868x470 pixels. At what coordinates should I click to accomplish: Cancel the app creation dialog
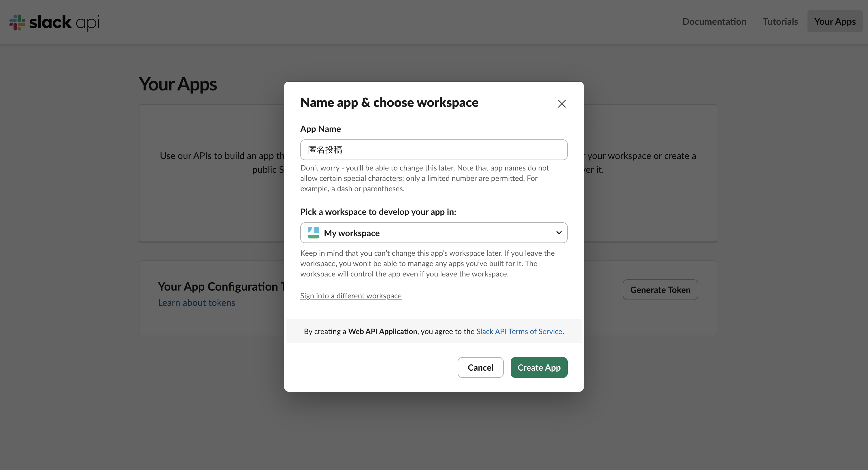(480, 367)
